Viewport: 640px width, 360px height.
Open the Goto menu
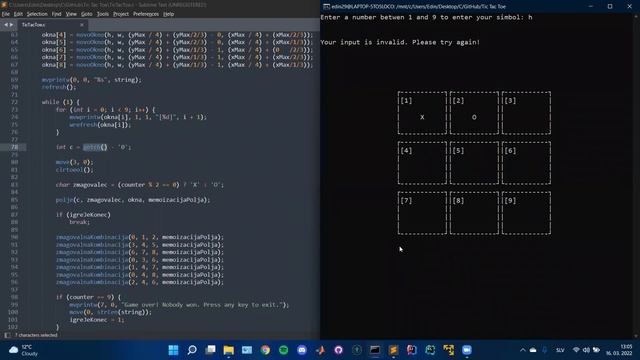coord(87,14)
